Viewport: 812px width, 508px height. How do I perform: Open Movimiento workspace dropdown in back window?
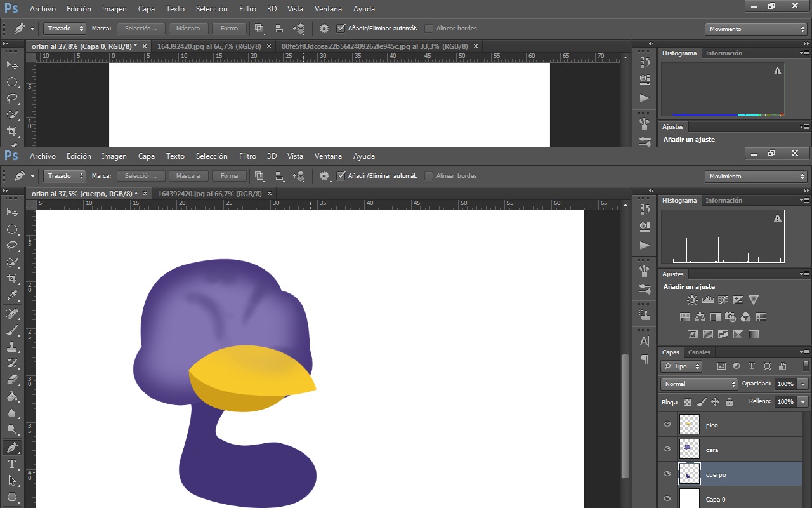[756, 29]
